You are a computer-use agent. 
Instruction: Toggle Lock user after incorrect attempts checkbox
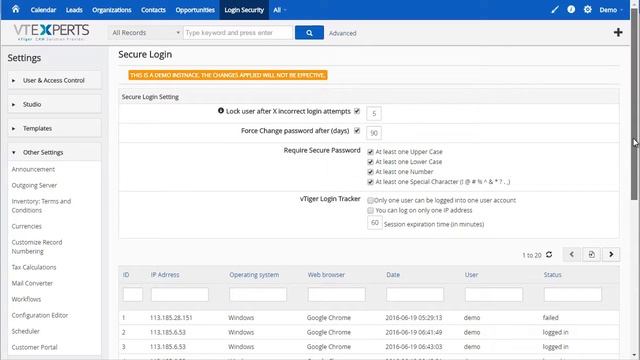[x=357, y=111]
